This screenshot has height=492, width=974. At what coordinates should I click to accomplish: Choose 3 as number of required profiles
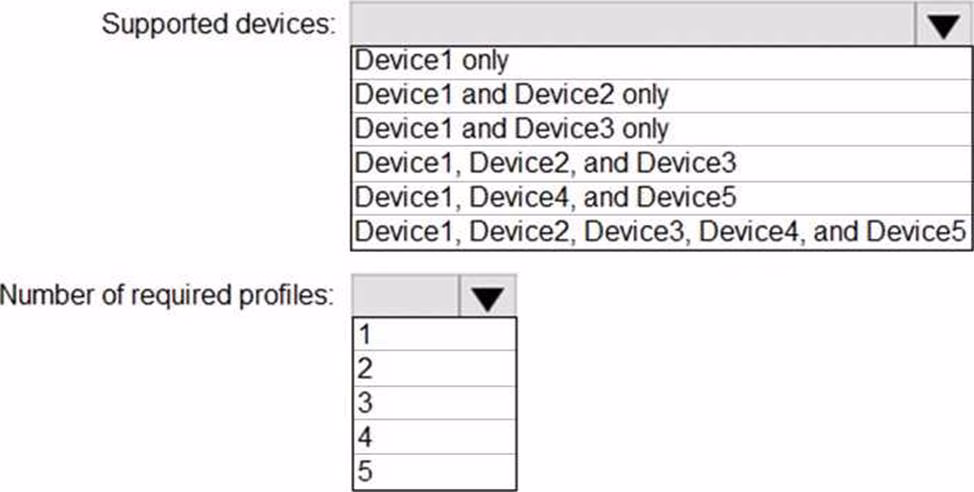pyautogui.click(x=434, y=403)
